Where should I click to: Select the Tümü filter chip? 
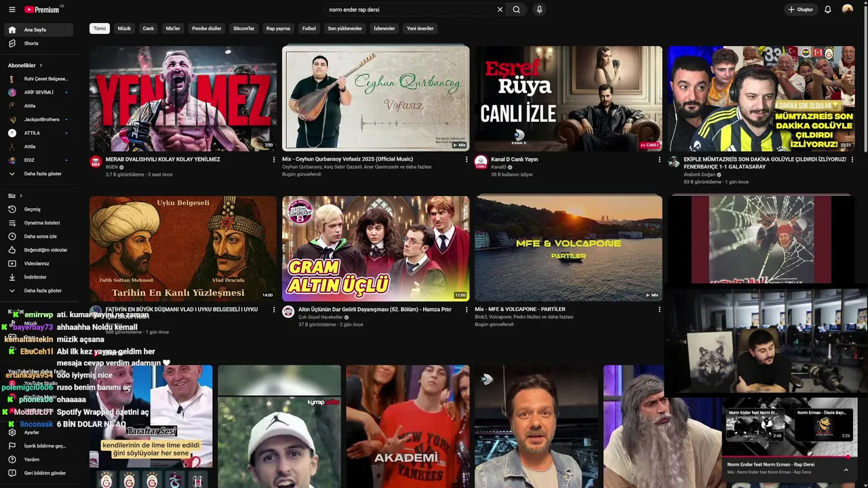(x=100, y=28)
